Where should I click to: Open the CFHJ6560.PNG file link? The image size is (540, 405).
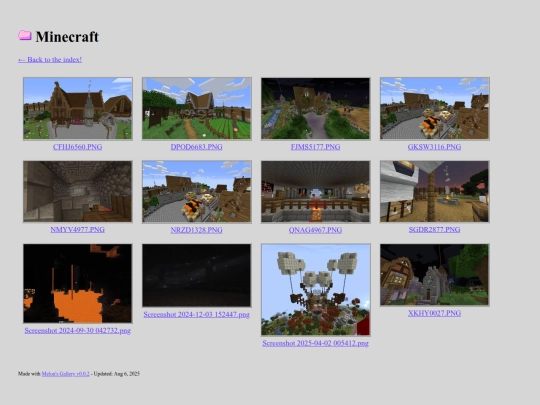click(77, 147)
